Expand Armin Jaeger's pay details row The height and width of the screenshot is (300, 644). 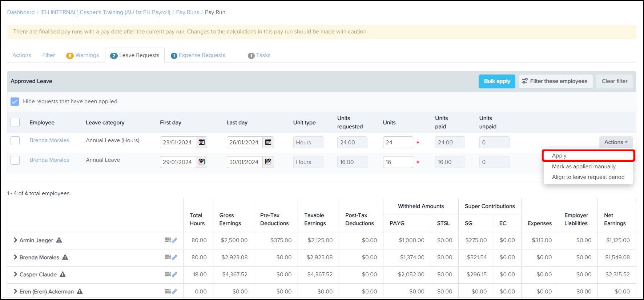pyautogui.click(x=15, y=240)
